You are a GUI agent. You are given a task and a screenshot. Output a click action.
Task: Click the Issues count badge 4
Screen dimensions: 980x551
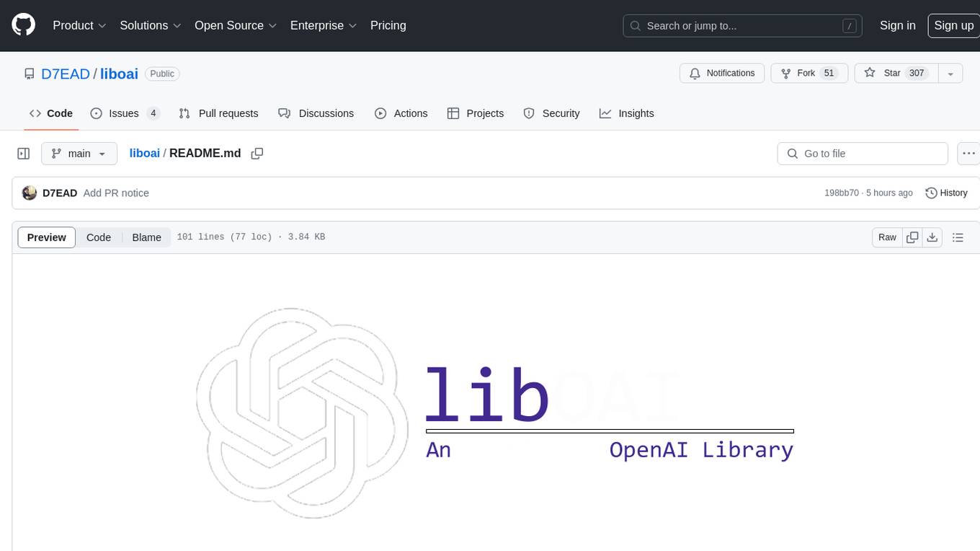pyautogui.click(x=153, y=113)
